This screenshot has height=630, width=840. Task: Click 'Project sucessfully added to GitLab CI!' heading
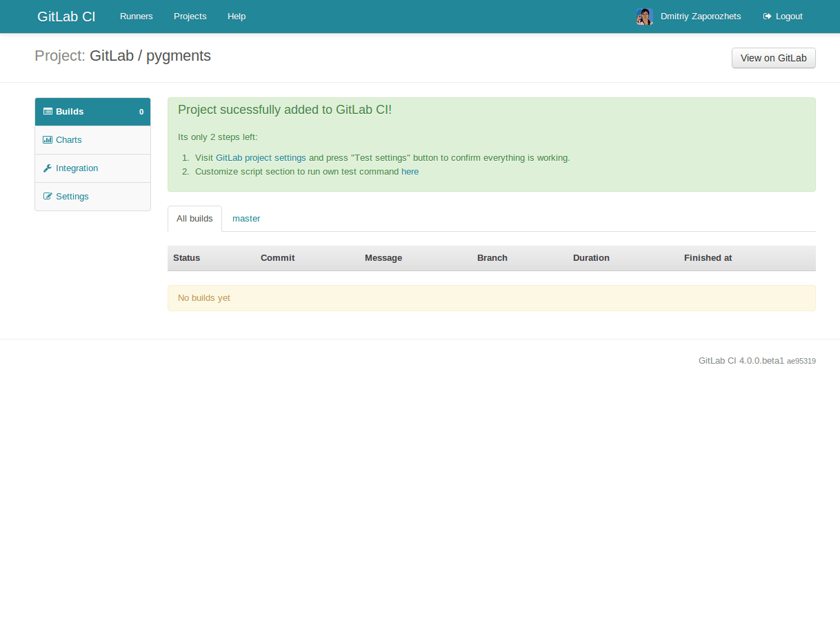point(285,110)
